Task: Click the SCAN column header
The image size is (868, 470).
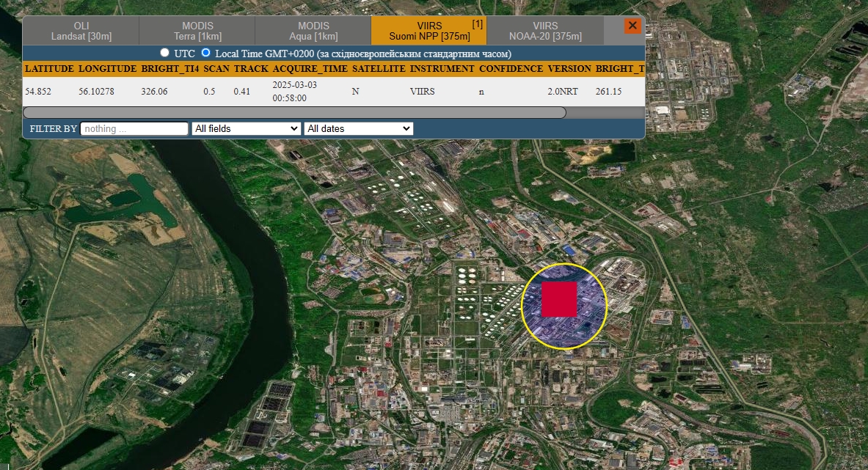Action: point(216,69)
